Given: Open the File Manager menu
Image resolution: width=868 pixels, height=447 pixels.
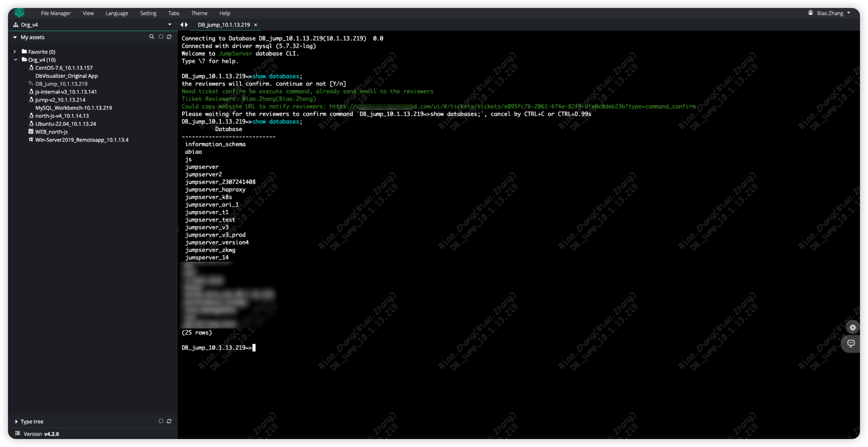Looking at the screenshot, I should [x=56, y=13].
